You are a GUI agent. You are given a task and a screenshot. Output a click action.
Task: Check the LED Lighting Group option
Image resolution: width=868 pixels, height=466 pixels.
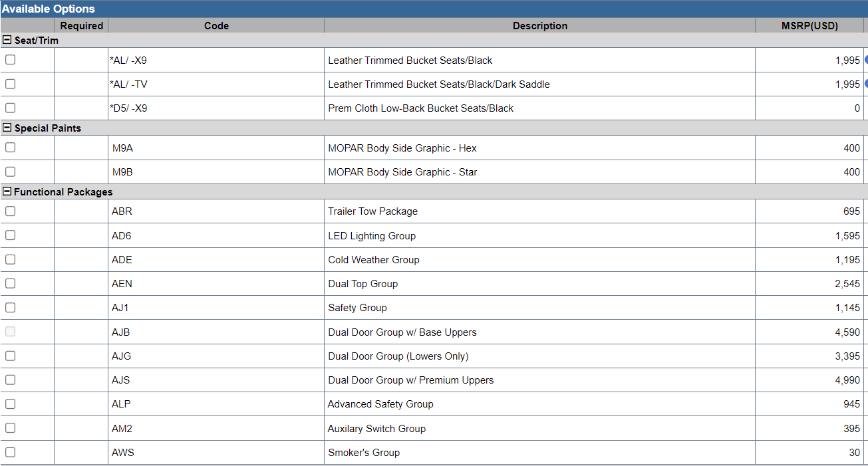tap(10, 235)
